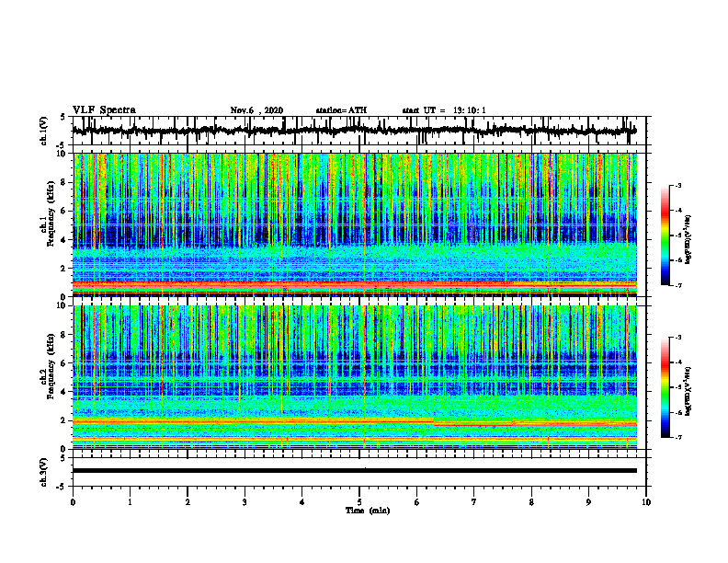
Task: Click the ch.1 frequency tick label '6'
Action: pyautogui.click(x=64, y=211)
